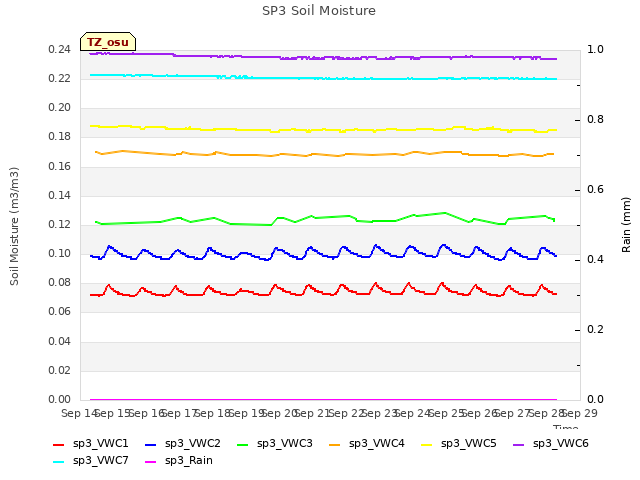Toggle the sp3_VWC1 legend entry

tap(91, 444)
